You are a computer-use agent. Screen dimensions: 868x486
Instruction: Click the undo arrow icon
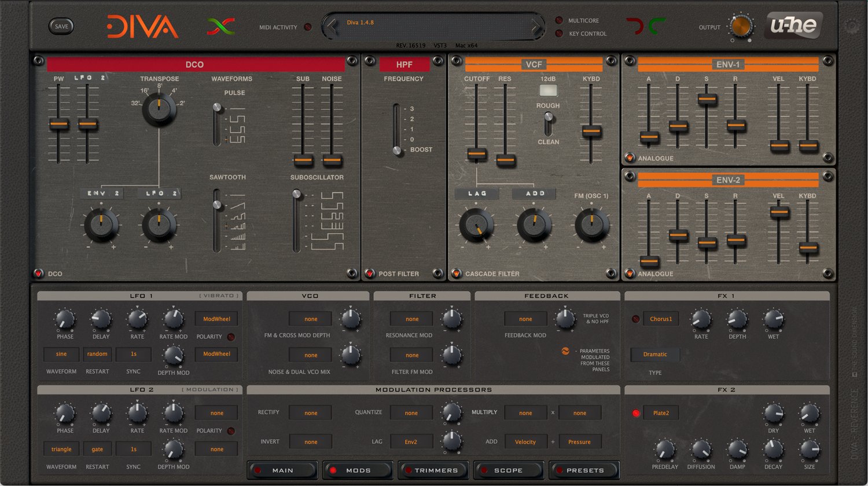(x=635, y=27)
